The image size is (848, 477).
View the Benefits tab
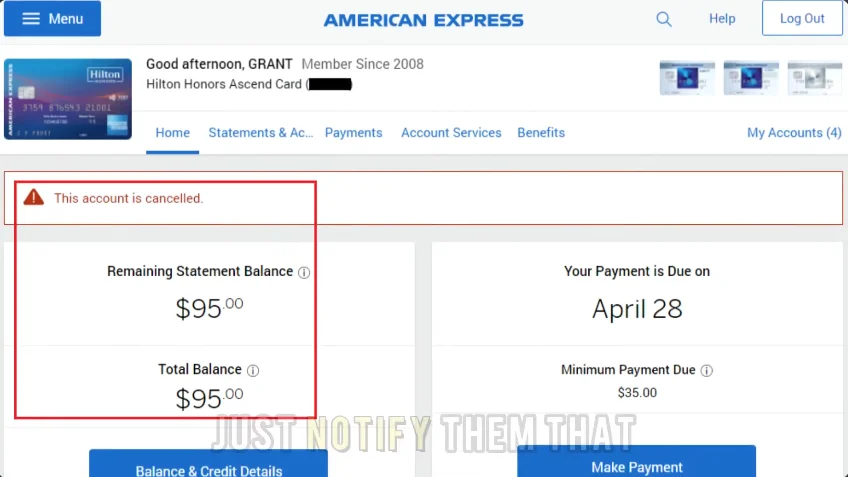tap(541, 132)
